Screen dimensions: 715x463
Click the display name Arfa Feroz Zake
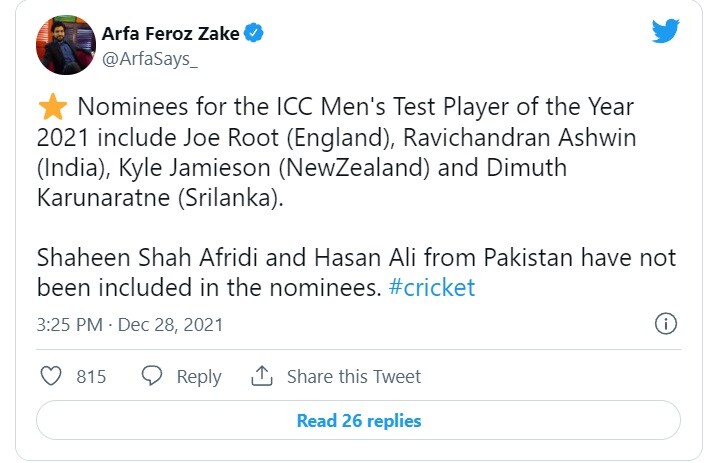[170, 34]
